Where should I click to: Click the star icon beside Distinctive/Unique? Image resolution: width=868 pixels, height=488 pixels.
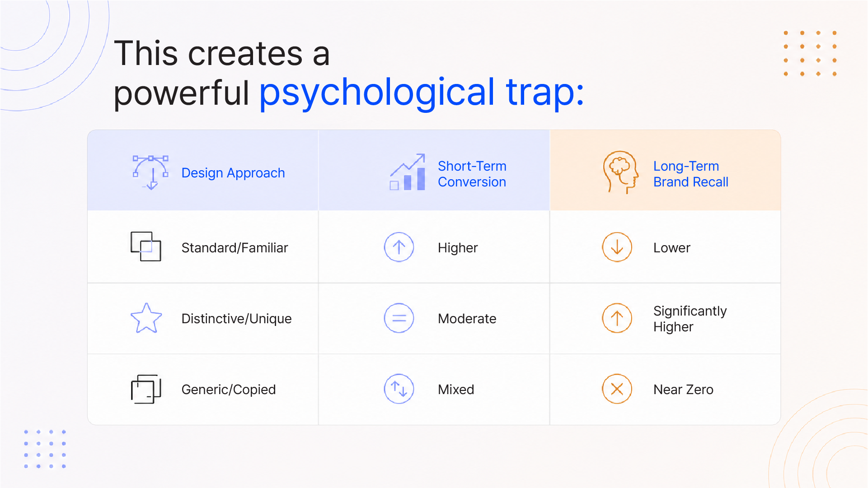(x=146, y=318)
